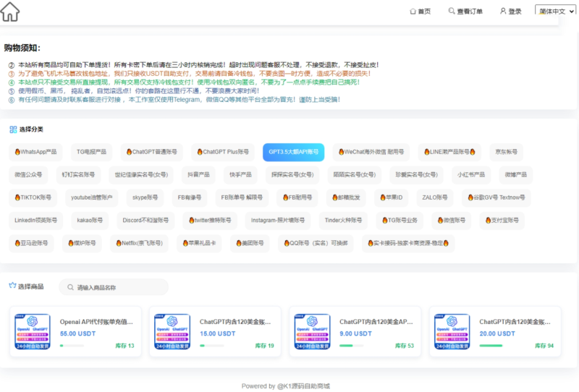Focus the 请输入商品名称 search field

pos(114,288)
